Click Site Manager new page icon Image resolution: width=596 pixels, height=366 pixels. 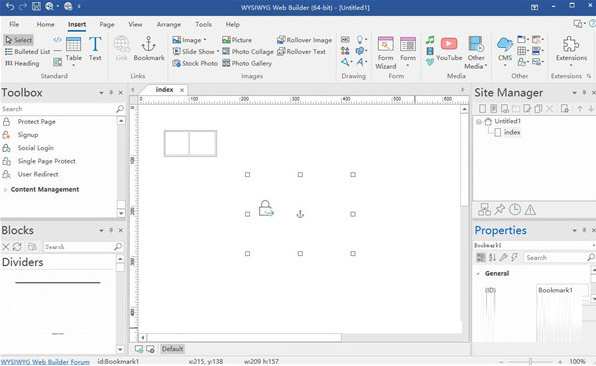pos(482,109)
